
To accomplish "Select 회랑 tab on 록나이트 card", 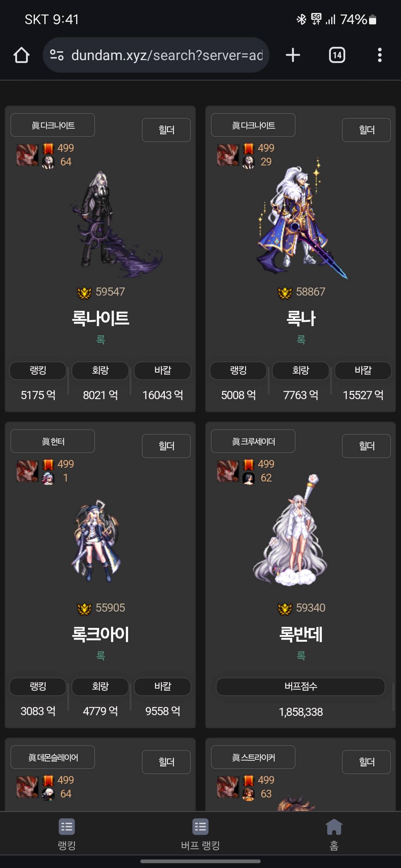I will point(100,371).
